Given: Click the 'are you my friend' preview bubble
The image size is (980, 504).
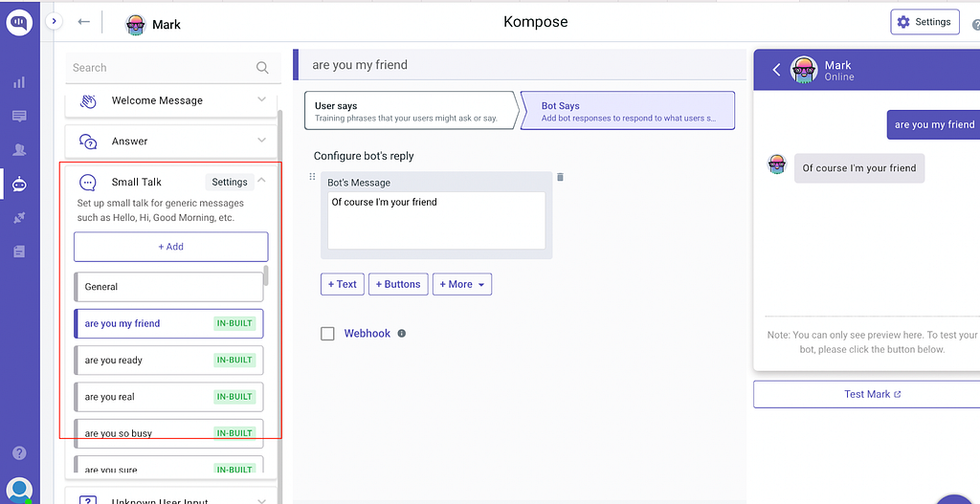Looking at the screenshot, I should point(933,124).
